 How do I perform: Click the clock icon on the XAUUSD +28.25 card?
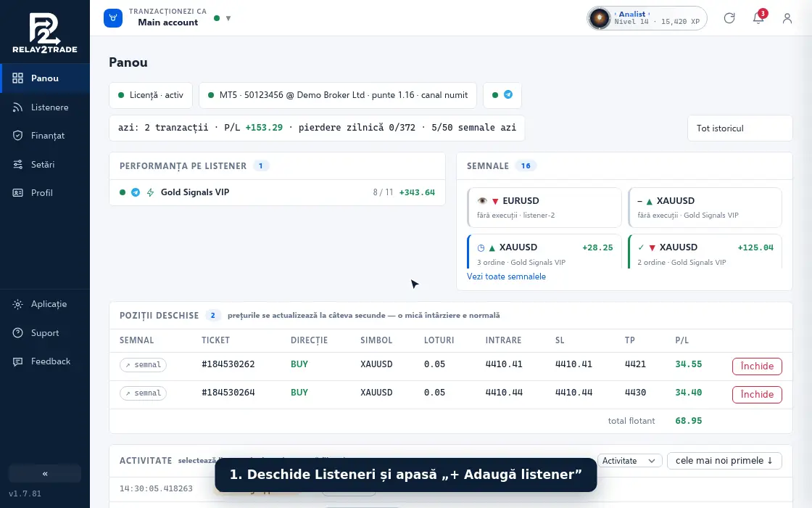point(481,247)
